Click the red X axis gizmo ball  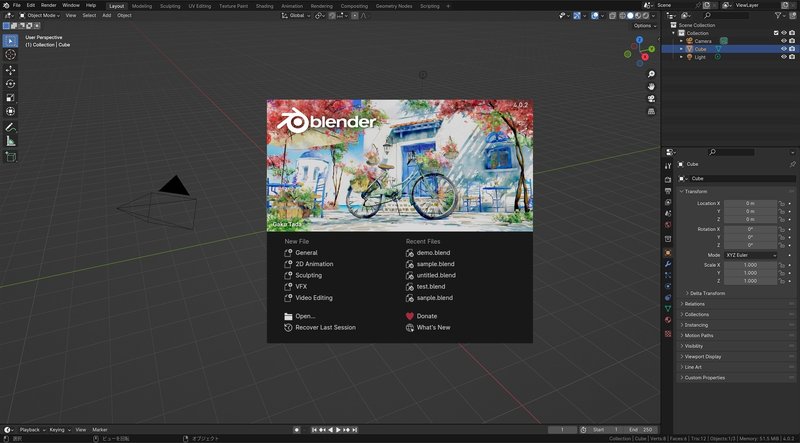click(x=645, y=57)
